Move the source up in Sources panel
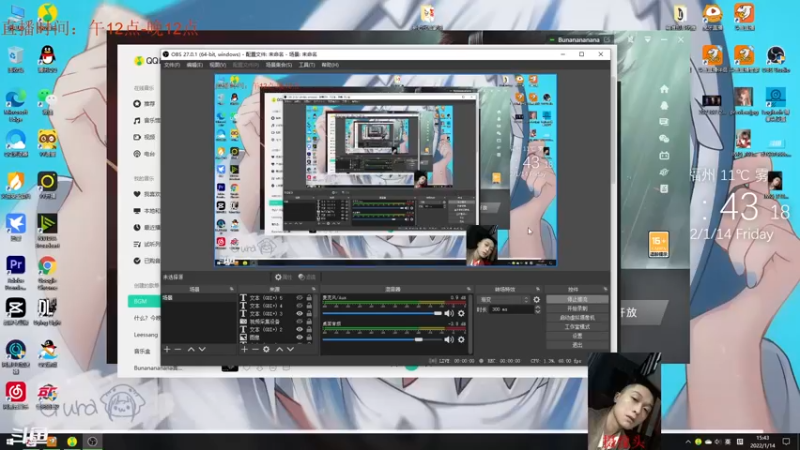Viewport: 800px width, 450px height. [279, 349]
